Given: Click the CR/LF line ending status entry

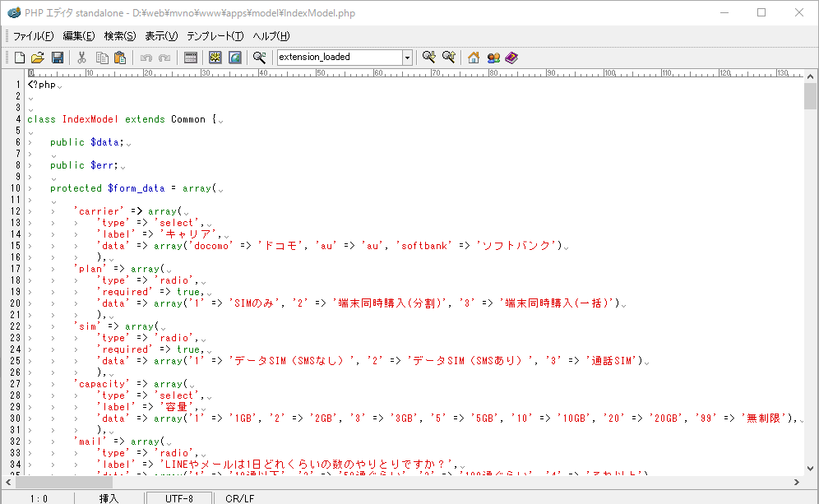Looking at the screenshot, I should pos(240,499).
